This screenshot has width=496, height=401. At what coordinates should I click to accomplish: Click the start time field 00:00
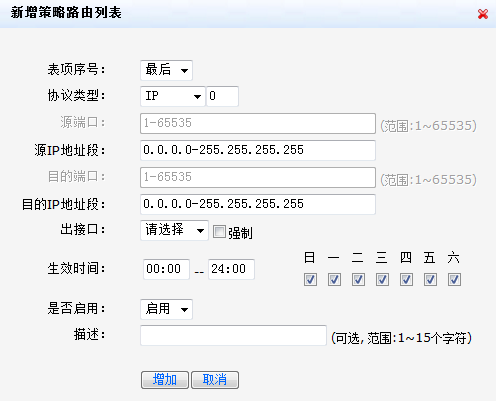coord(166,269)
